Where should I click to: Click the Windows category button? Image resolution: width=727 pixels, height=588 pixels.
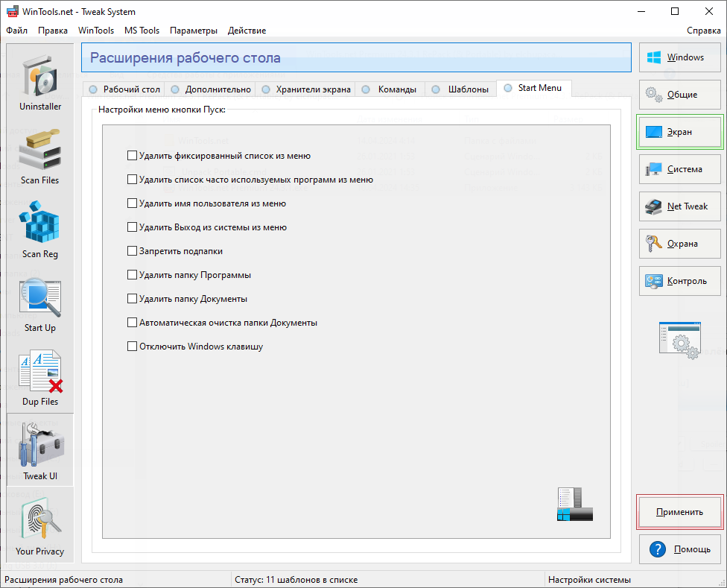coord(680,57)
